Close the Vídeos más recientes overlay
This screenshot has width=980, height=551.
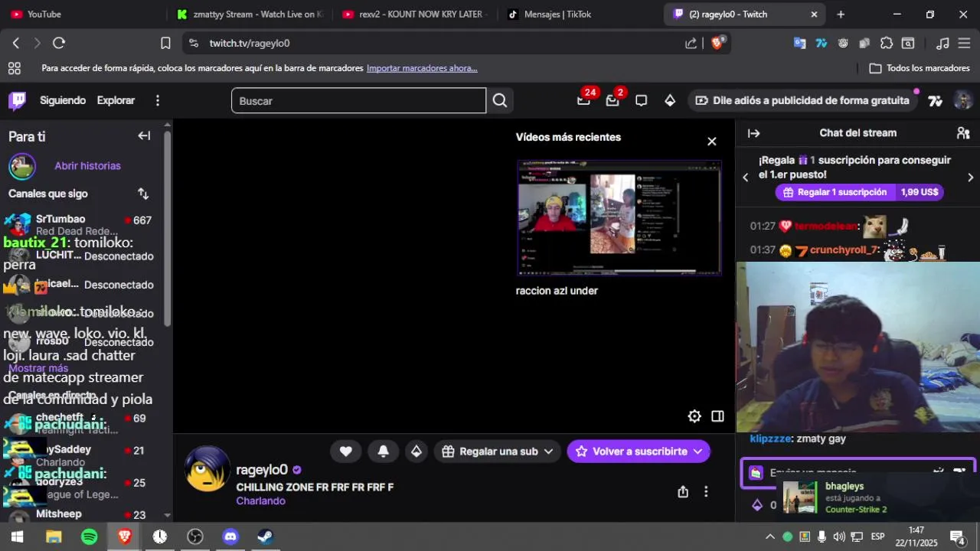[712, 142]
